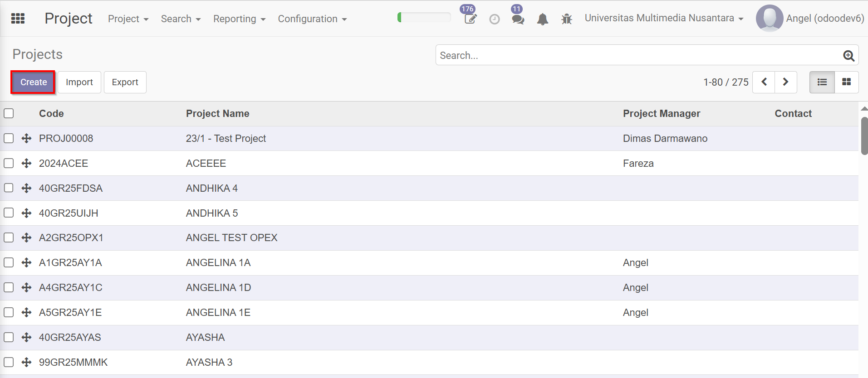This screenshot has height=378, width=868.
Task: Click manager Dimas Darmawano cell
Action: [x=665, y=138]
